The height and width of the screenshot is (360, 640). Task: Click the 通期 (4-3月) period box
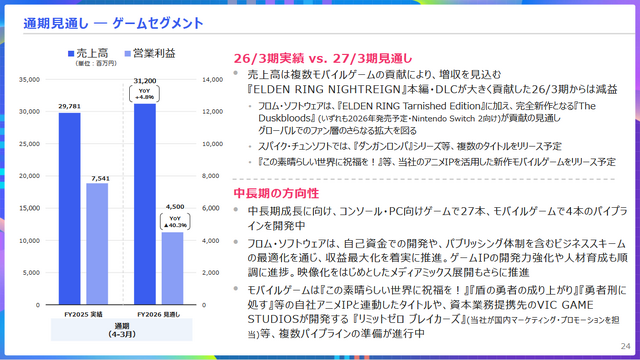(122, 330)
